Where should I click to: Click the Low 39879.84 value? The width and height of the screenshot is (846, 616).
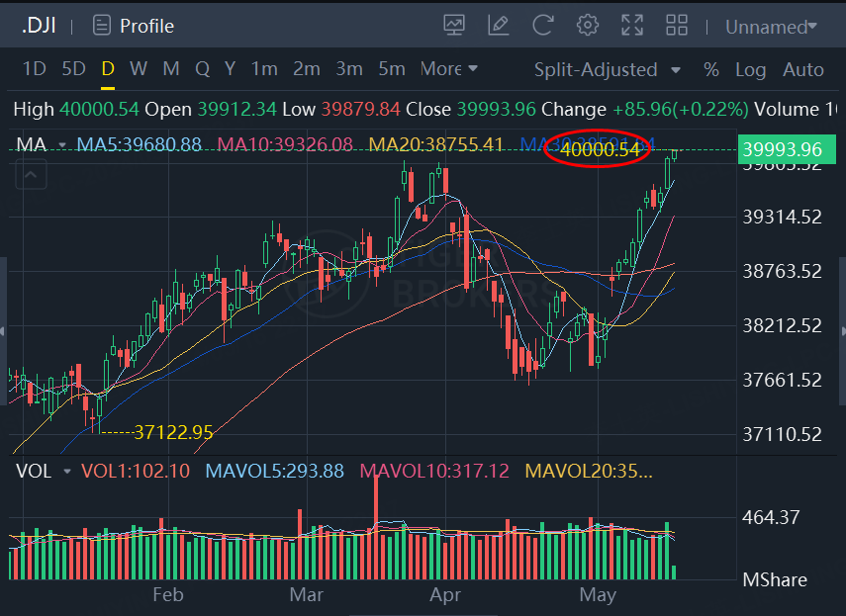click(x=361, y=110)
